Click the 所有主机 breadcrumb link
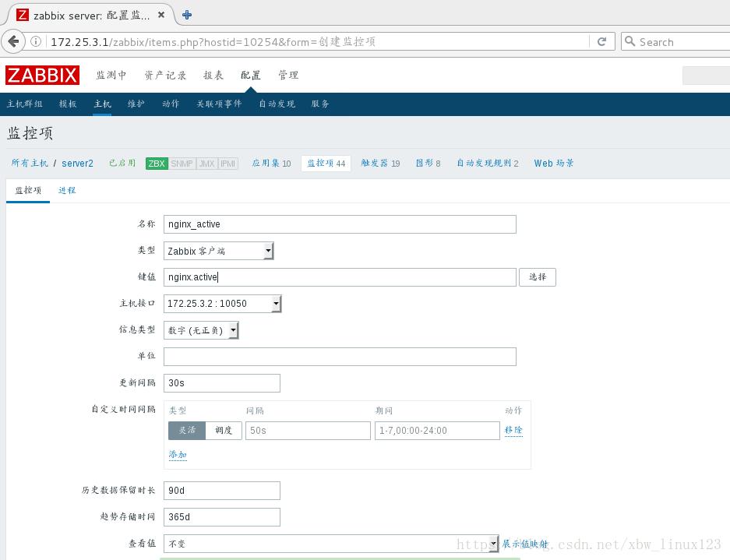The height and width of the screenshot is (560, 730). (x=30, y=163)
